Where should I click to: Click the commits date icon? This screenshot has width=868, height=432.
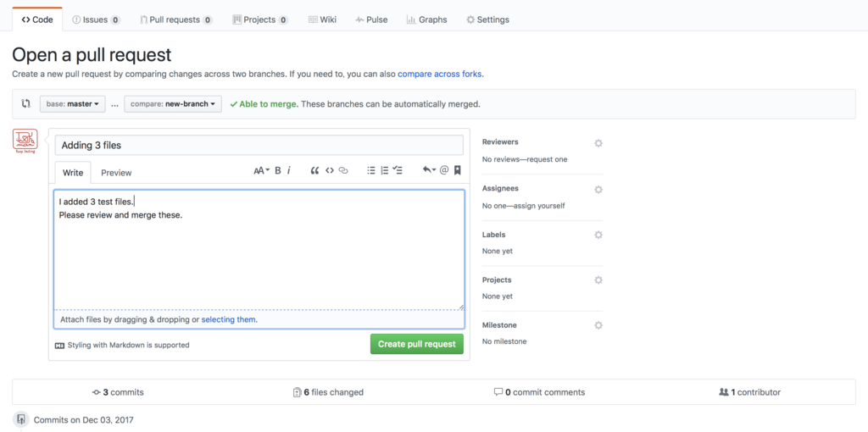click(21, 418)
